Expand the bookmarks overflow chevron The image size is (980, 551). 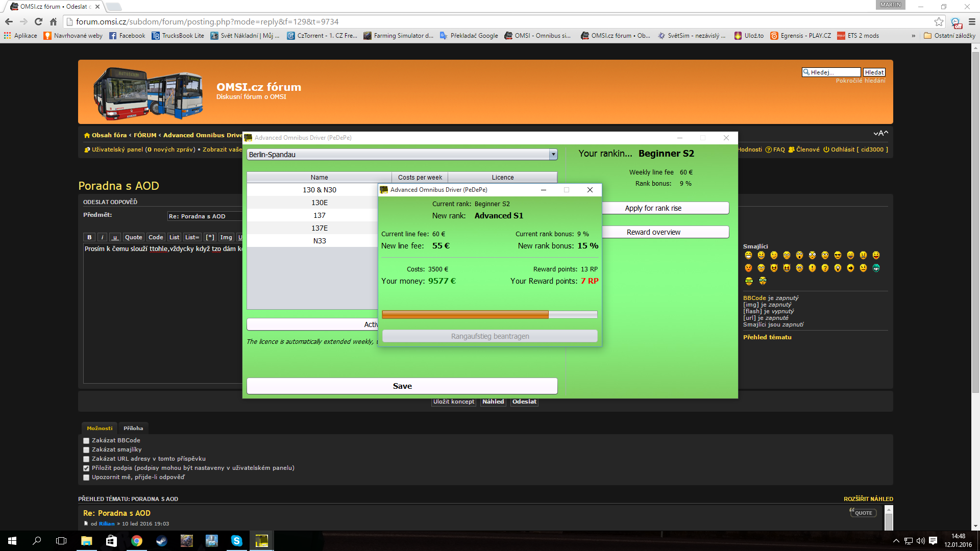click(x=913, y=36)
